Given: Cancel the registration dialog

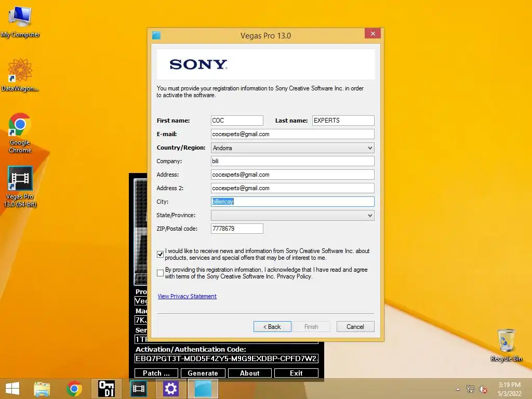Looking at the screenshot, I should pyautogui.click(x=355, y=327).
